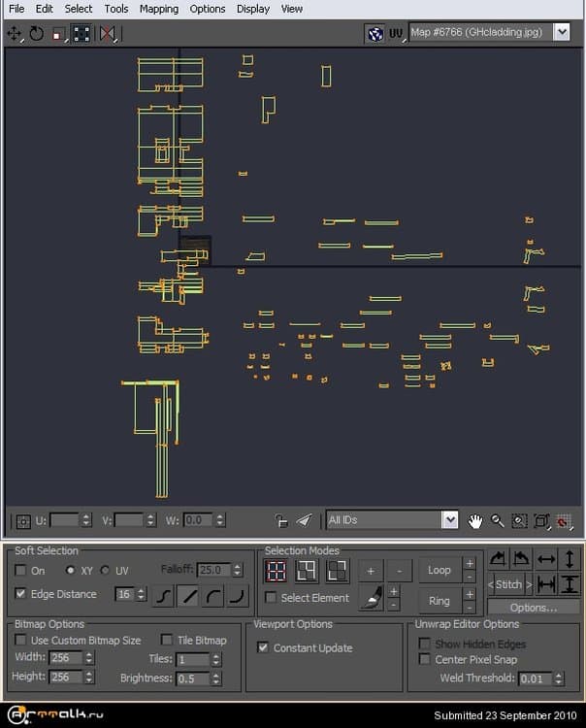Click the Loop selection button
Screen dimensions: 586x728
[439, 570]
